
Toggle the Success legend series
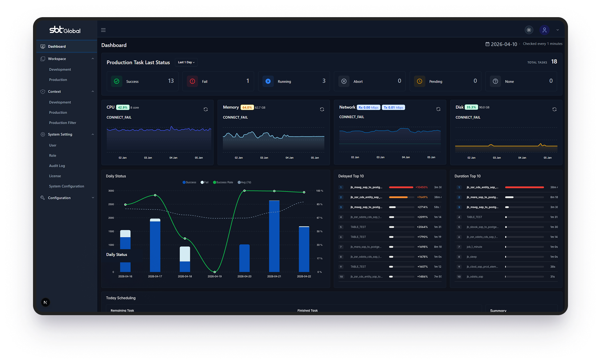pos(189,182)
